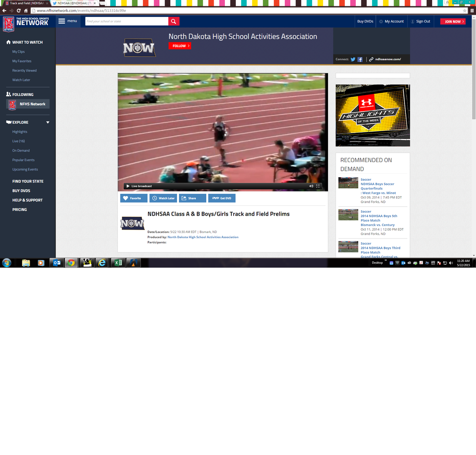Mute the video player volume
This screenshot has width=476, height=455.
(311, 186)
